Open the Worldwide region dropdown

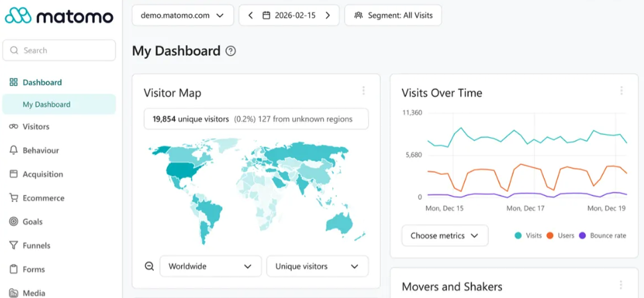pos(210,266)
